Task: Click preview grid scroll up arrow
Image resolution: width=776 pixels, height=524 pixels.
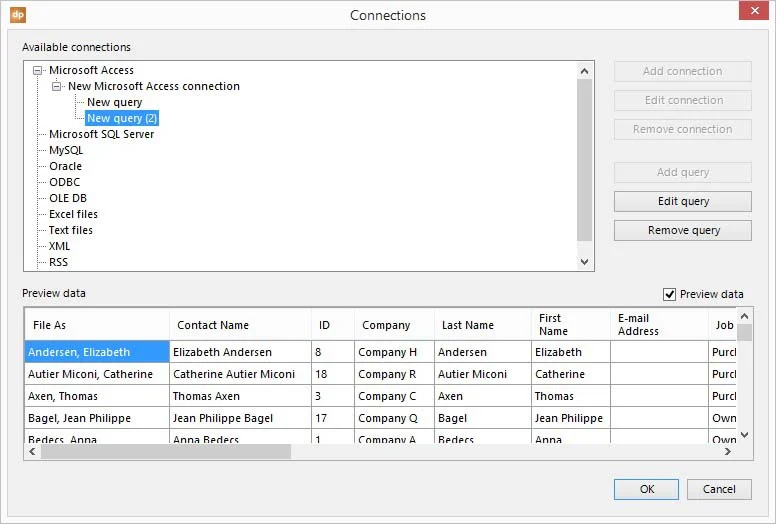Action: point(744,316)
